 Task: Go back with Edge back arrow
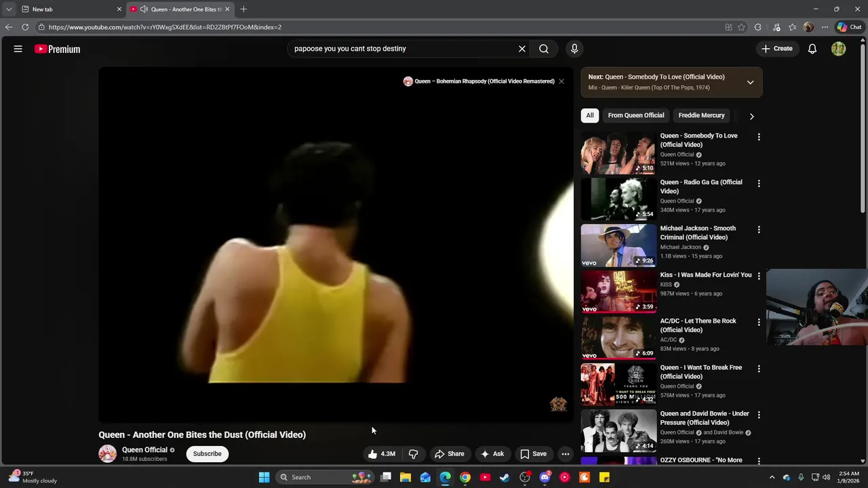tap(8, 27)
